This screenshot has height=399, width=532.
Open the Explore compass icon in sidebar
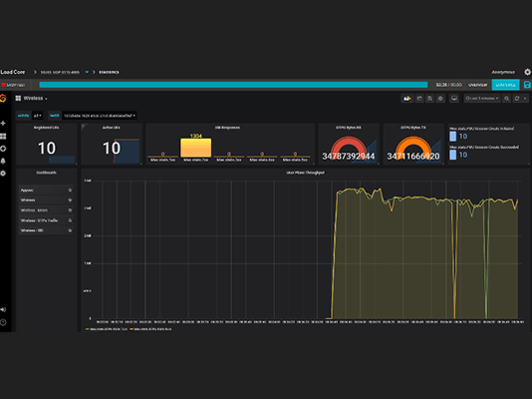[x=3, y=149]
